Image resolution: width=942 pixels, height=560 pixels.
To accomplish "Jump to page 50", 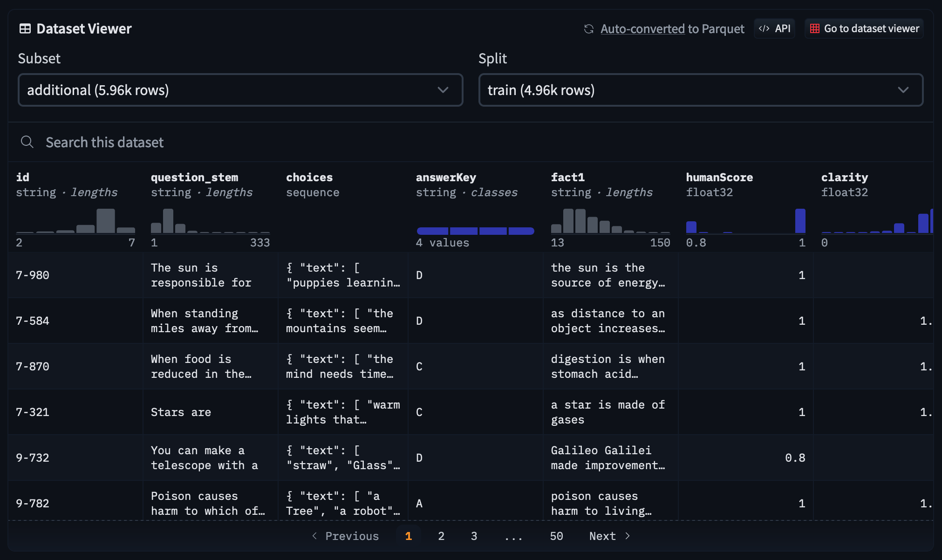I will (x=556, y=536).
